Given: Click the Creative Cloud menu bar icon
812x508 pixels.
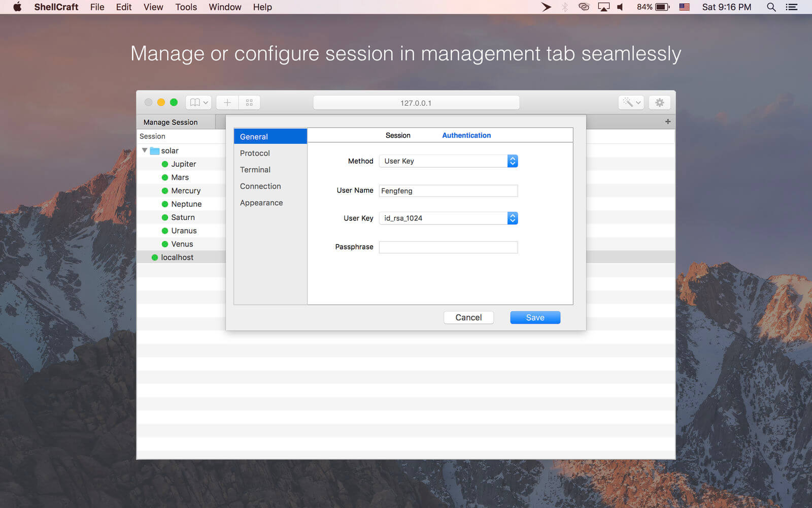Looking at the screenshot, I should (x=584, y=7).
